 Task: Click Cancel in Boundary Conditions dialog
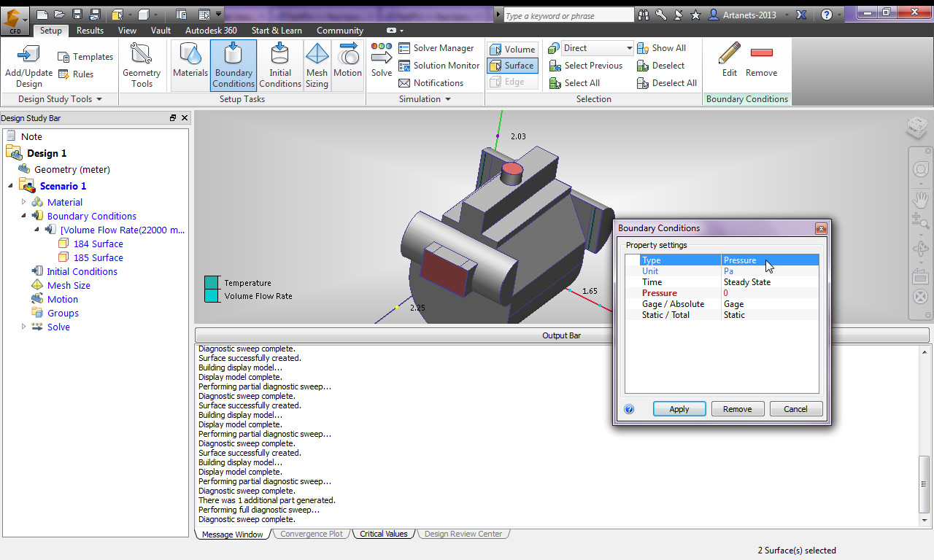(x=795, y=409)
